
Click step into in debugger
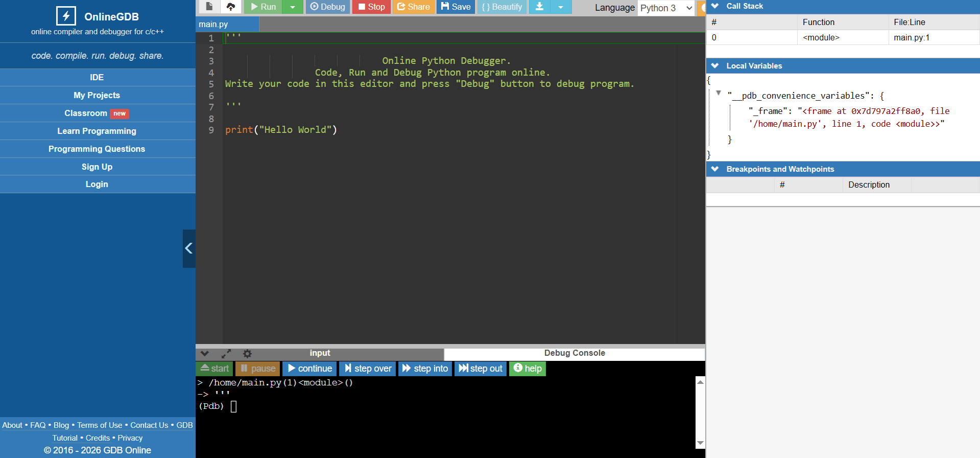(x=425, y=369)
